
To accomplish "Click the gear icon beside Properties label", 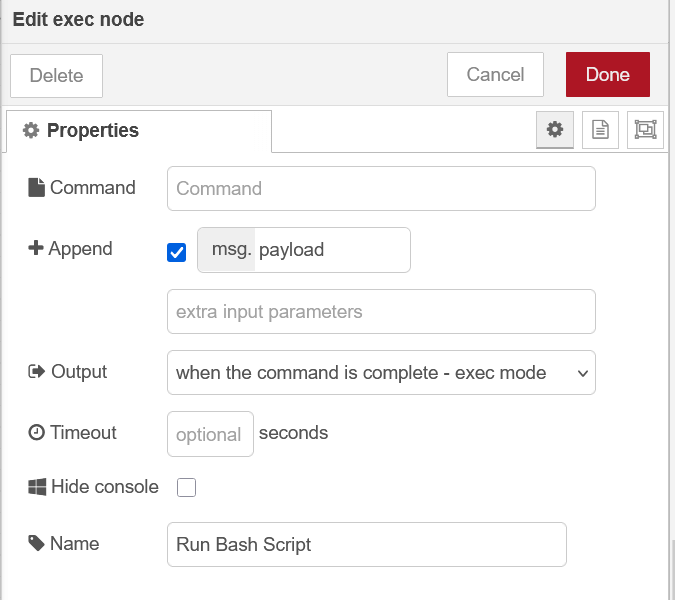I will pyautogui.click(x=31, y=130).
